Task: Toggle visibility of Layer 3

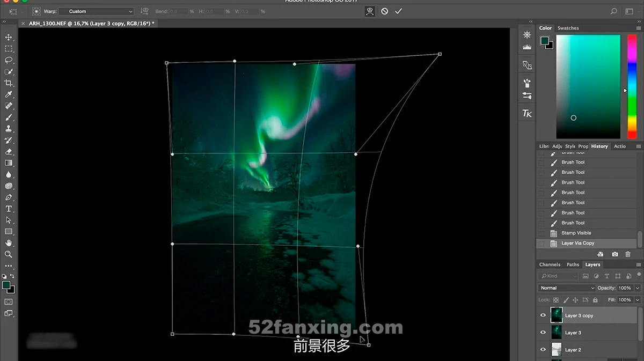Action: 543,333
